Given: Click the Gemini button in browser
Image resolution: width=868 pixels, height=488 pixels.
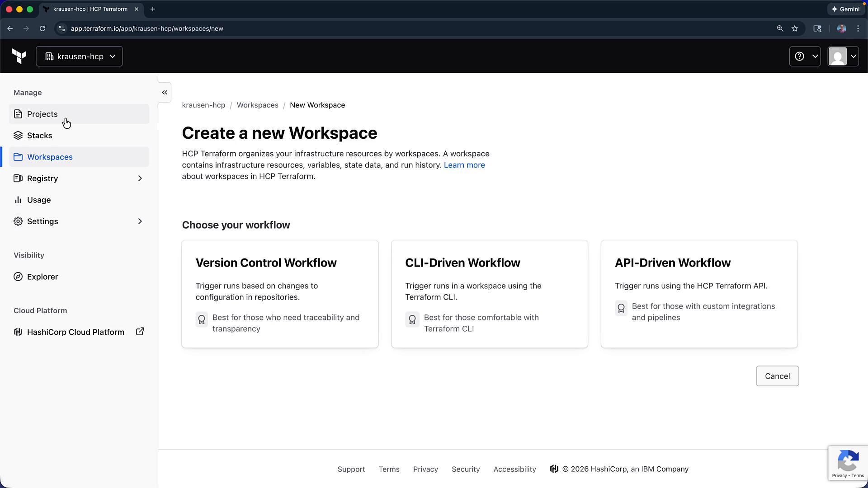Looking at the screenshot, I should [x=845, y=9].
